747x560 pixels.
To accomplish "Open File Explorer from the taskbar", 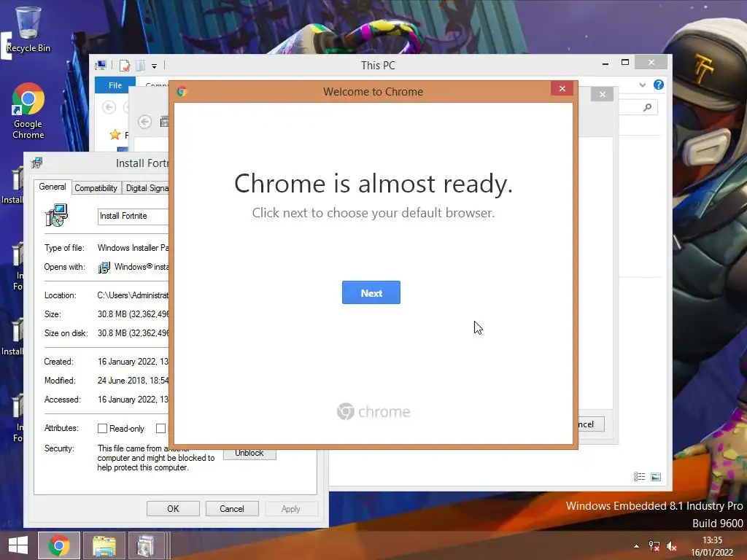I will click(104, 545).
